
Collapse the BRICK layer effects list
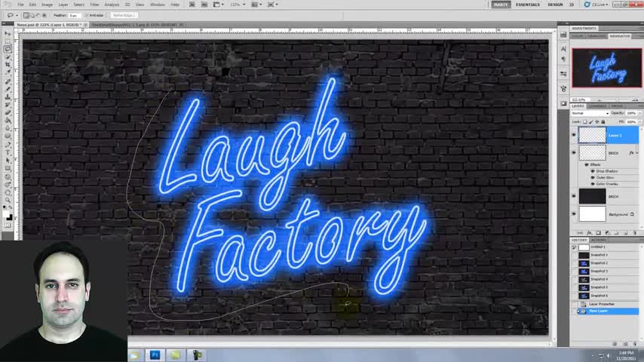pos(637,153)
